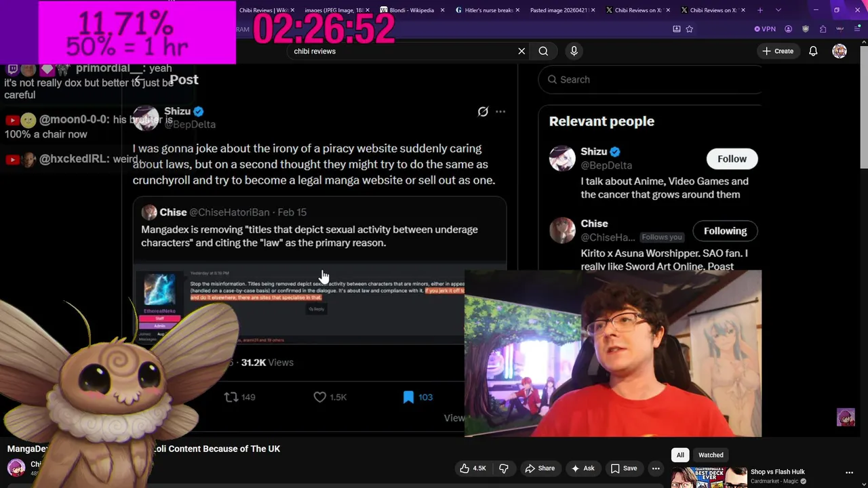Open browser extensions puzzle icon

tap(823, 29)
